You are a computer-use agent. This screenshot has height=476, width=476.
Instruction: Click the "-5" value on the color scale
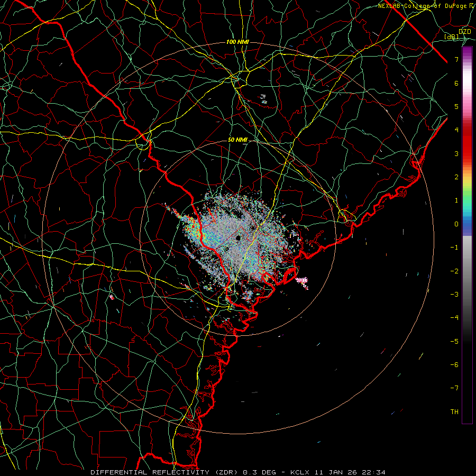click(x=454, y=342)
